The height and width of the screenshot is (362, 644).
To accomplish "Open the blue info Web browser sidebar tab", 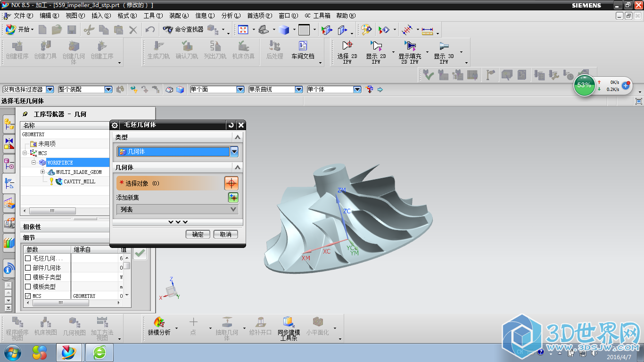I will pos(8,269).
